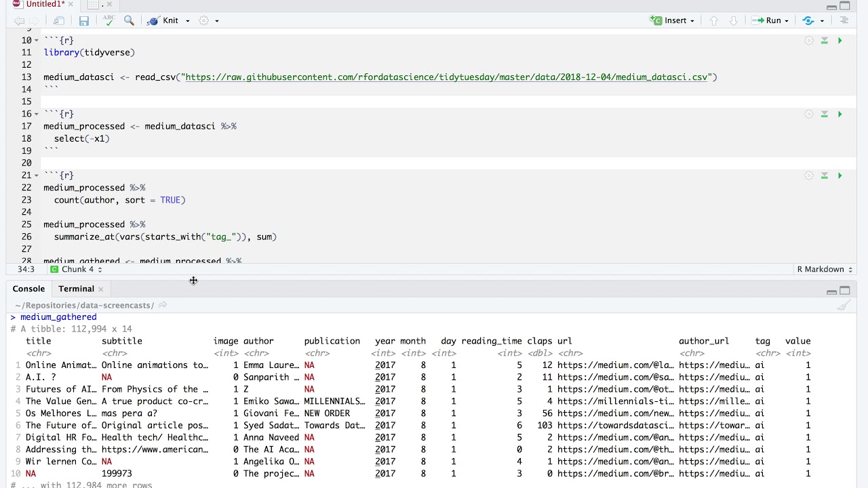Click on select(-x1) code line
The height and width of the screenshot is (488, 868).
(81, 138)
